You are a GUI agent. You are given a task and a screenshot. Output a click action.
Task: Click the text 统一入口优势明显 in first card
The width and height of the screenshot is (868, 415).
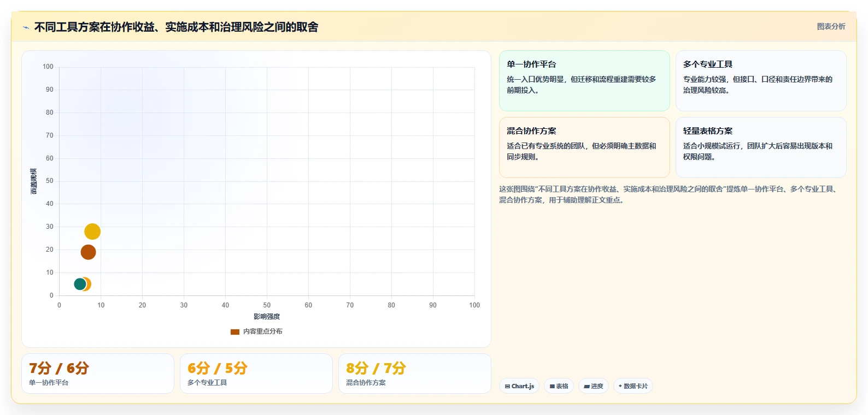[x=535, y=79]
